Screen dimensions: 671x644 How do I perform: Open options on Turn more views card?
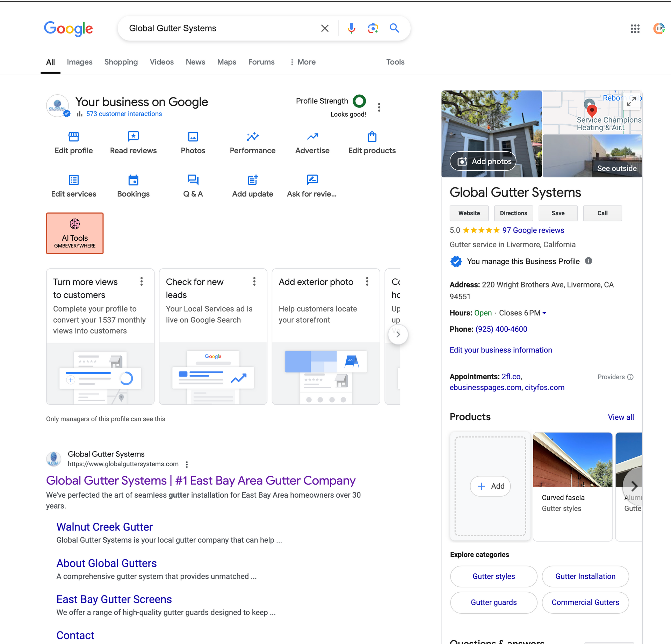[x=142, y=281]
